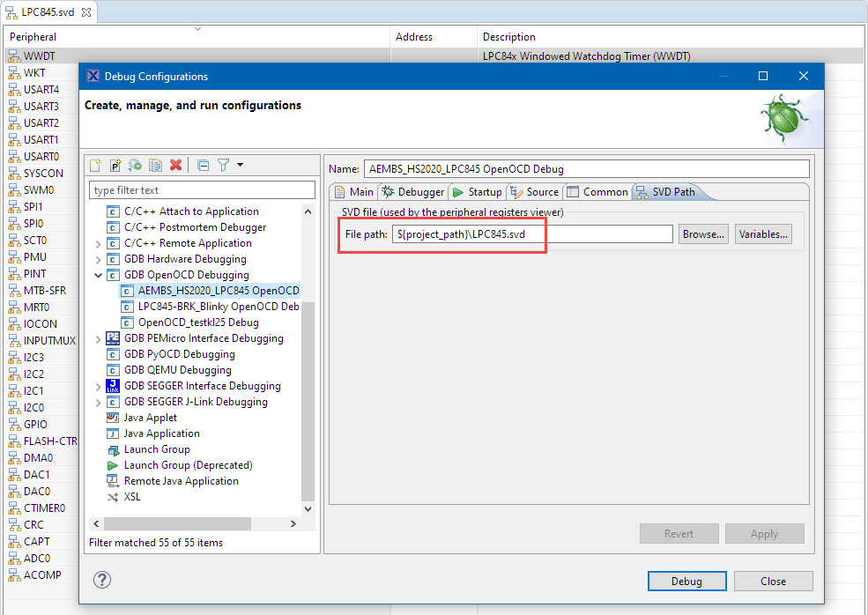
Task: Select LPC845-BRK_Blinky OpenOCD configuration
Action: click(x=219, y=307)
